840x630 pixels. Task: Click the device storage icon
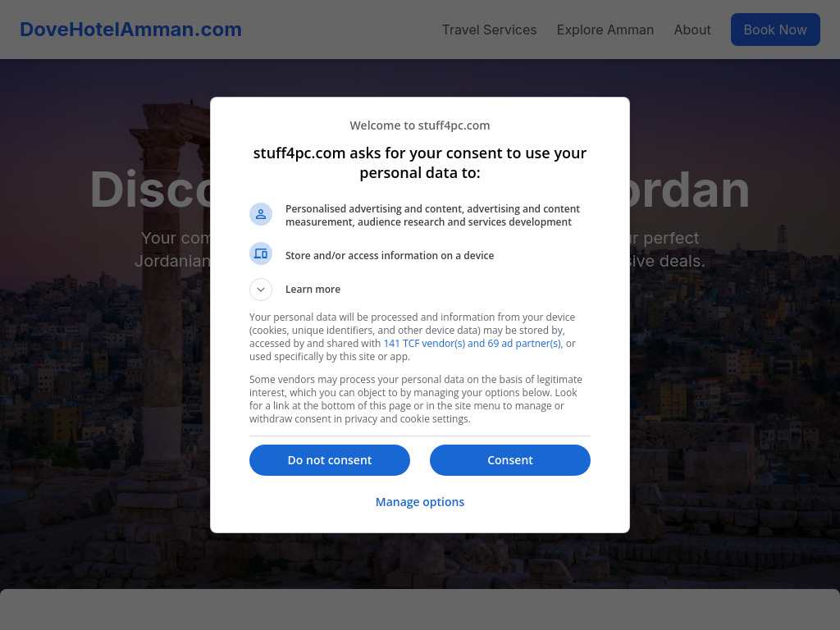[x=261, y=254]
